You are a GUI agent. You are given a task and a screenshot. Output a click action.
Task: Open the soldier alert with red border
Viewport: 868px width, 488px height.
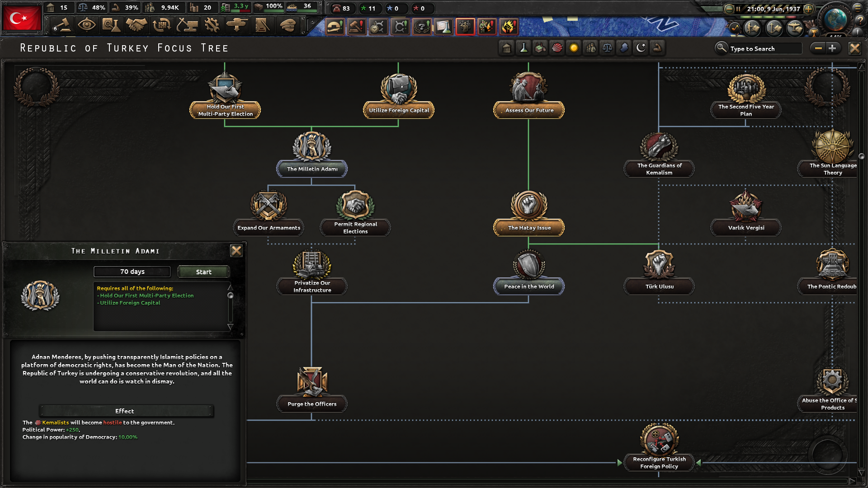(x=465, y=27)
